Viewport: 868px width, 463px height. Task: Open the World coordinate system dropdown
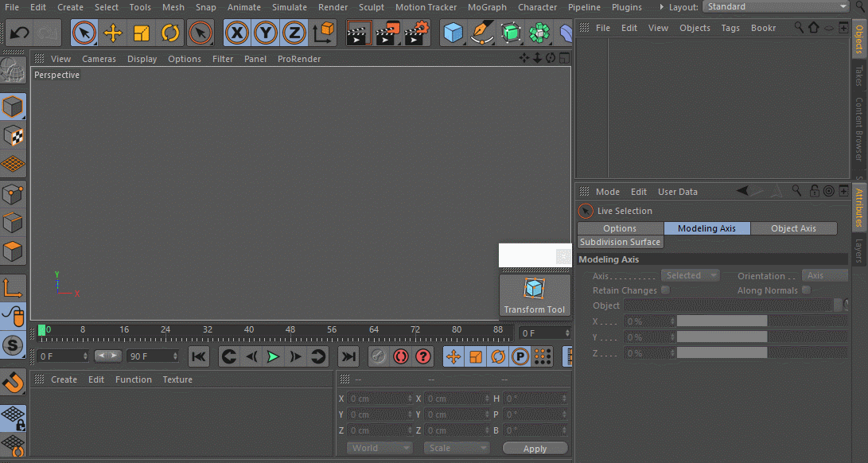point(379,448)
